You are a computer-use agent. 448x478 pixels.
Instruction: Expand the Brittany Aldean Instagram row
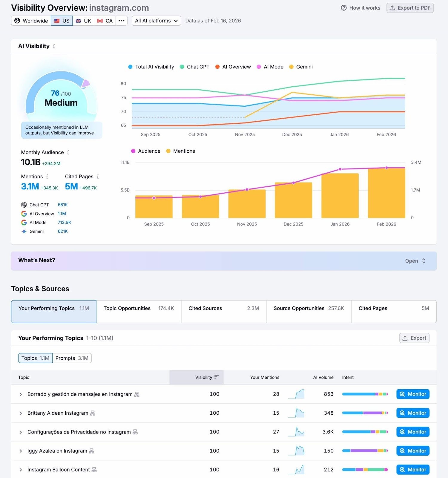[21, 413]
